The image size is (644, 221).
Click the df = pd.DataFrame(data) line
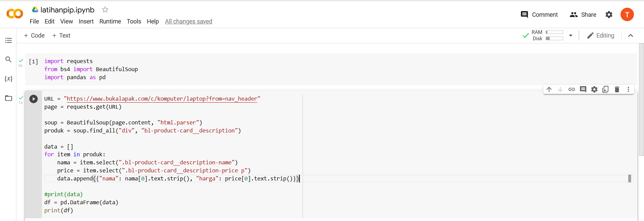81,203
